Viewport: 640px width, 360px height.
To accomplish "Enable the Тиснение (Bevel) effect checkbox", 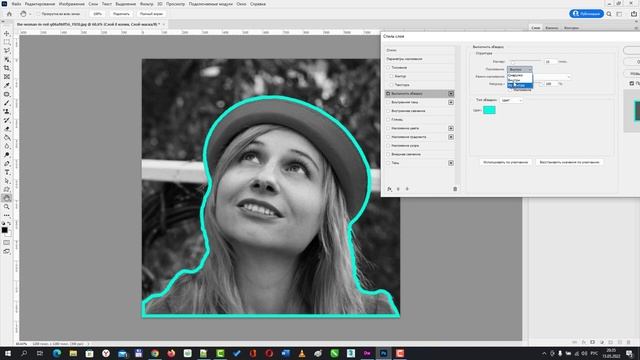I will click(388, 68).
